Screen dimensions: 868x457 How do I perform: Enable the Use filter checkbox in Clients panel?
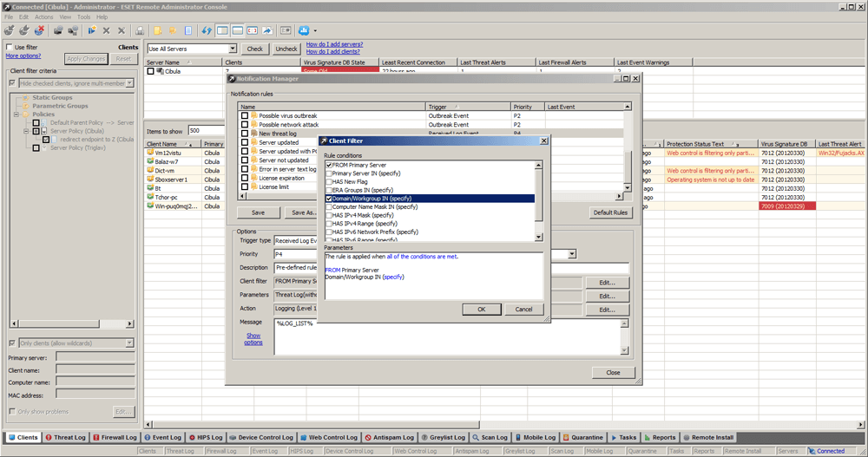click(x=10, y=47)
